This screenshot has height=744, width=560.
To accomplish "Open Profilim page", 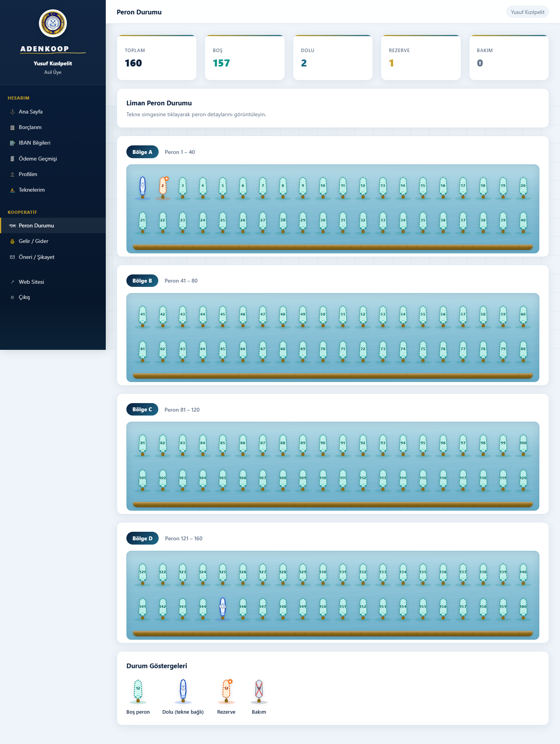I will [53, 174].
